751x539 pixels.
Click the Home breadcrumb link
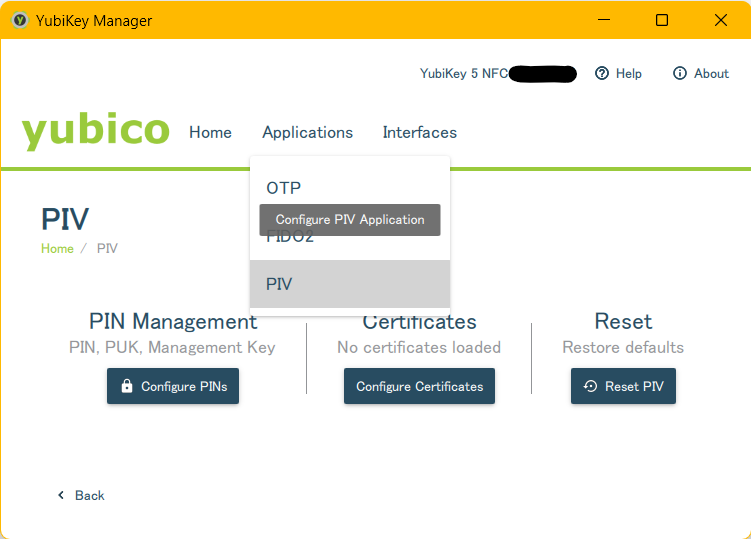57,248
